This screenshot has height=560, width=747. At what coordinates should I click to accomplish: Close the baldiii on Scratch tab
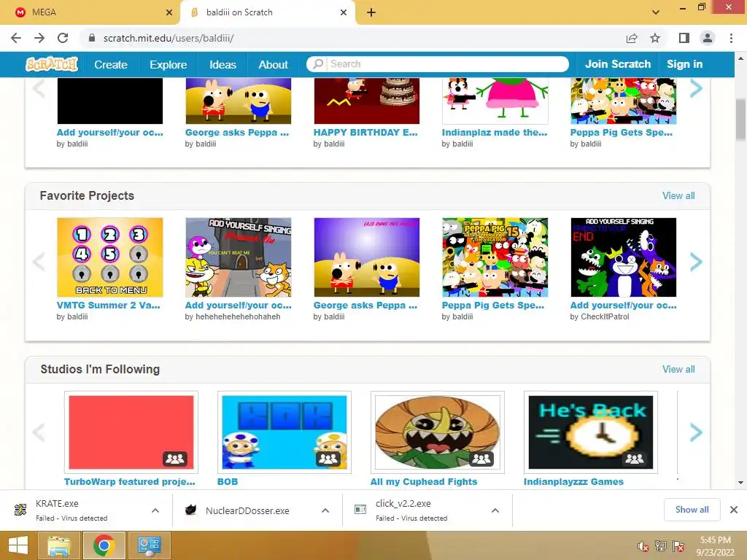coord(344,12)
